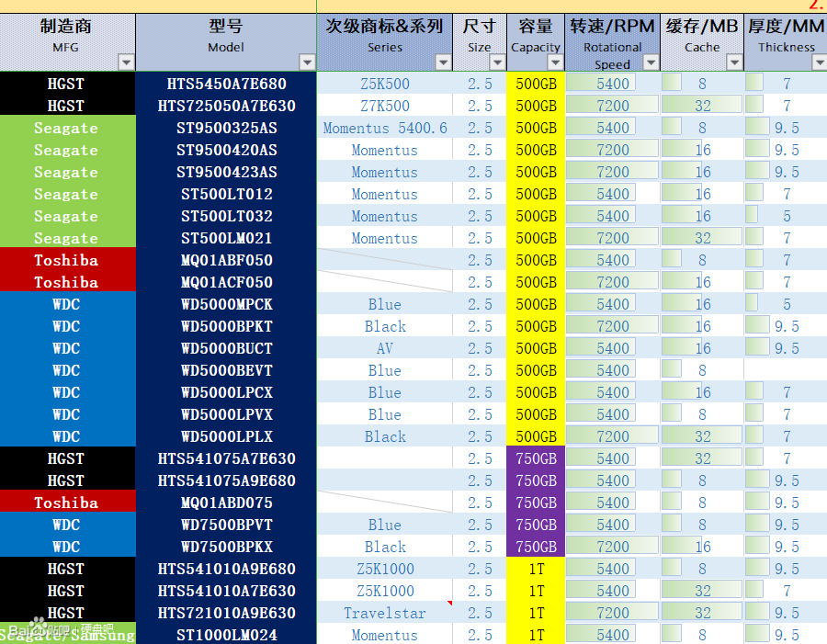Viewport: 827px width, 644px height.
Task: Open the Rotational Speed filter dropdown
Action: pos(651,62)
